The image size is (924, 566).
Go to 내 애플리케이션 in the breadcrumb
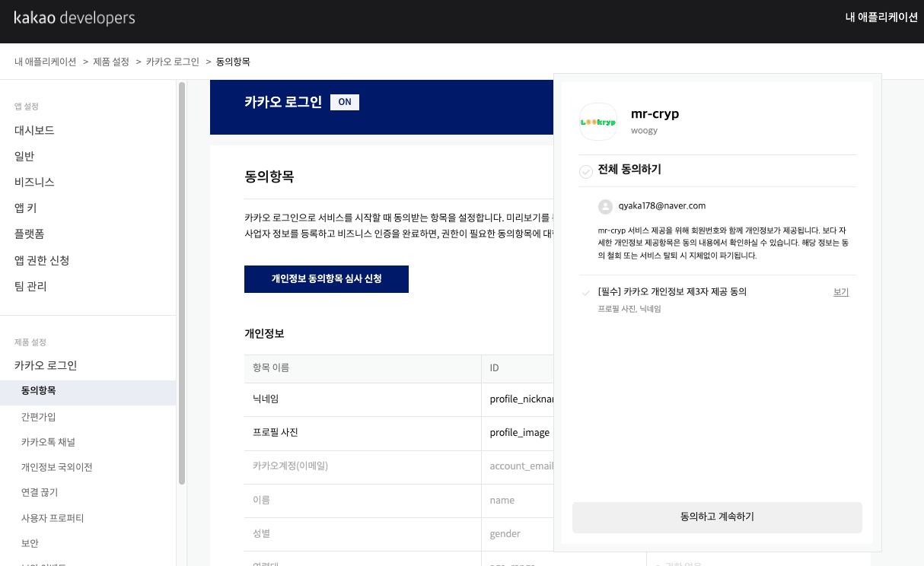(x=46, y=62)
